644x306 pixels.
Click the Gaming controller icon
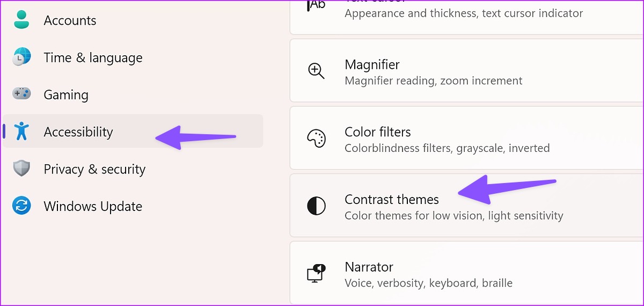[21, 94]
